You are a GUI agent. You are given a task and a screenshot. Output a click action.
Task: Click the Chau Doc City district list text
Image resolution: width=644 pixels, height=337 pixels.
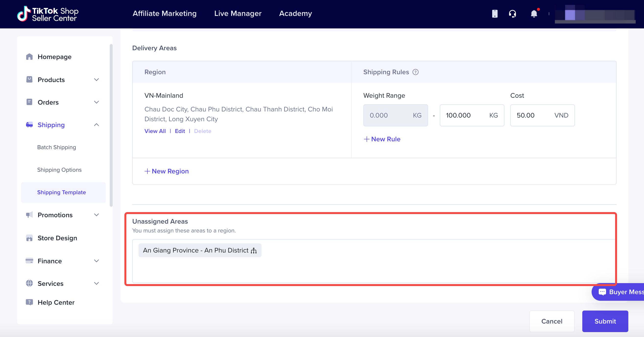pos(239,114)
